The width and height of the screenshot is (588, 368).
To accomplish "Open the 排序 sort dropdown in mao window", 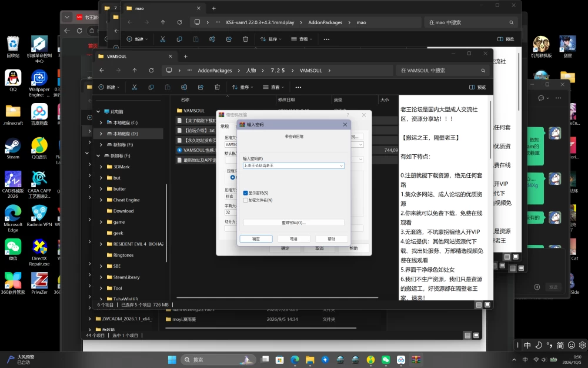I will 270,39.
